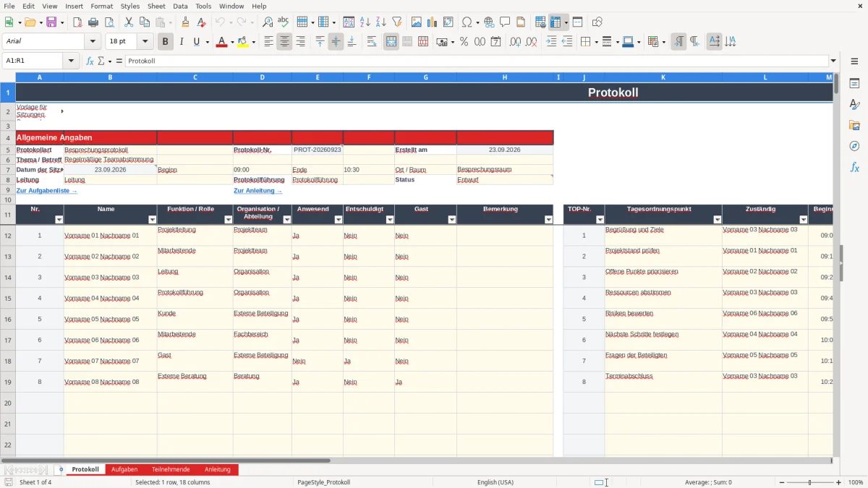This screenshot has width=868, height=488.
Task: Click Merge and Center Cells icon
Action: (x=391, y=42)
